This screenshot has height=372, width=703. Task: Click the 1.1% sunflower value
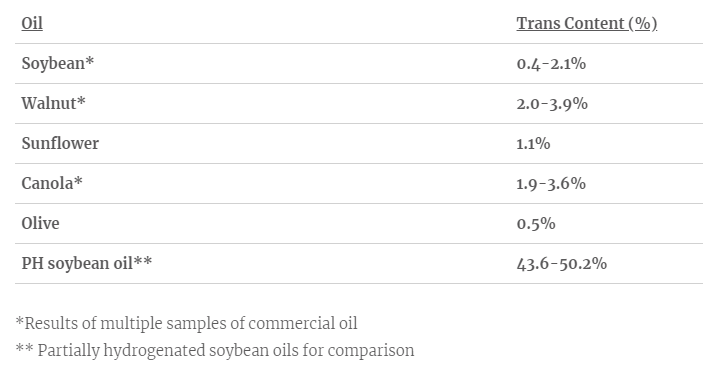click(x=533, y=144)
